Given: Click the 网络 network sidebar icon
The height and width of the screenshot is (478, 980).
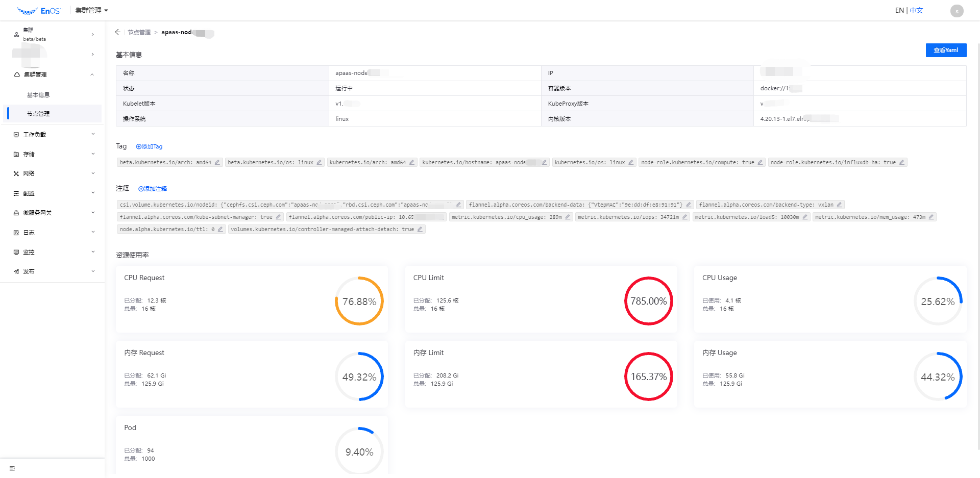Looking at the screenshot, I should pyautogui.click(x=15, y=173).
